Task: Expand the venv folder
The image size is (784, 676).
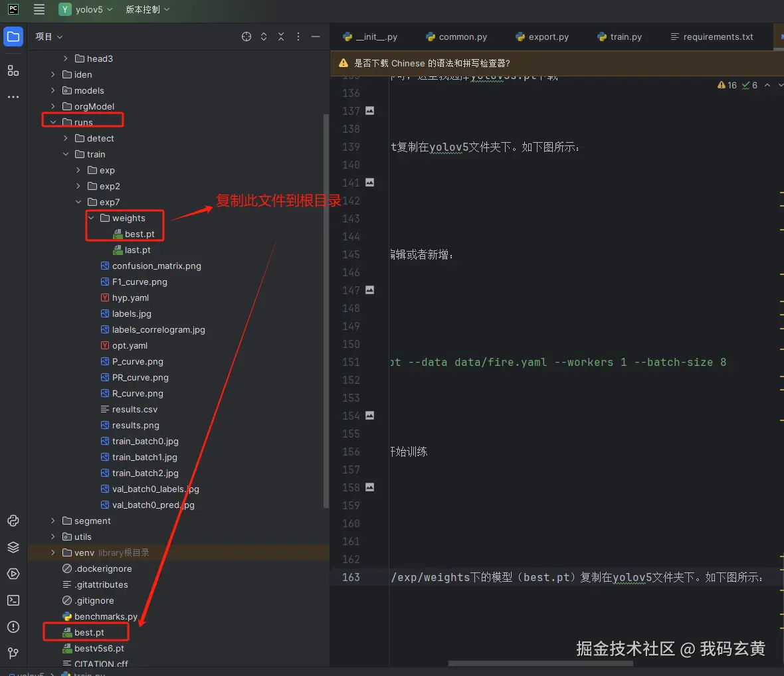Action: pyautogui.click(x=53, y=552)
